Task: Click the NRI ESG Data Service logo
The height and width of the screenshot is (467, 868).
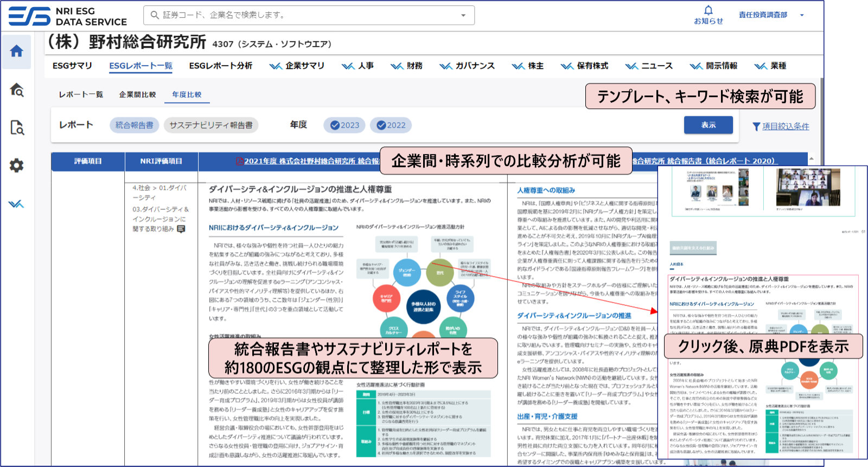Action: (68, 16)
